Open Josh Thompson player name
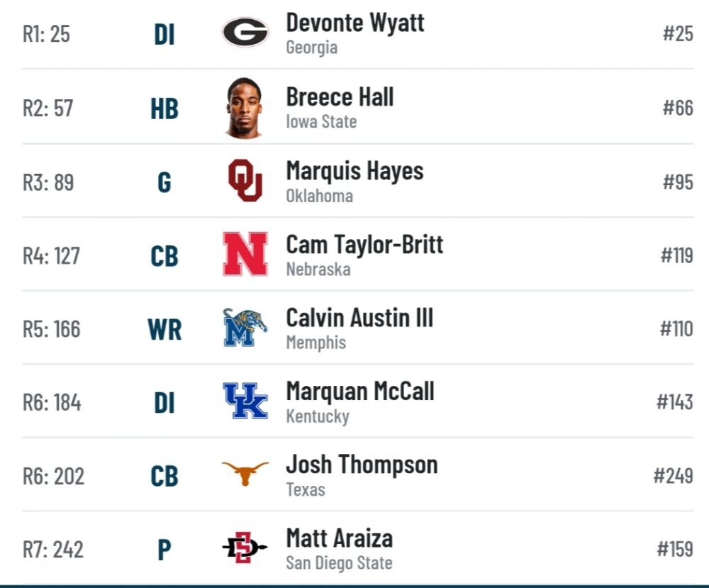709x588 pixels. (362, 465)
